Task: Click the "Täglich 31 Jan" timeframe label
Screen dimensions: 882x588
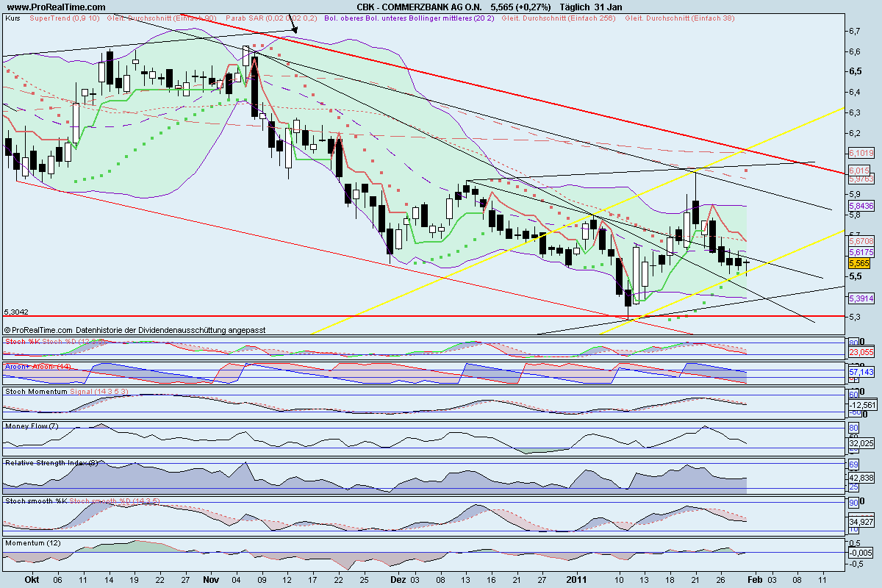Action: click(x=592, y=6)
